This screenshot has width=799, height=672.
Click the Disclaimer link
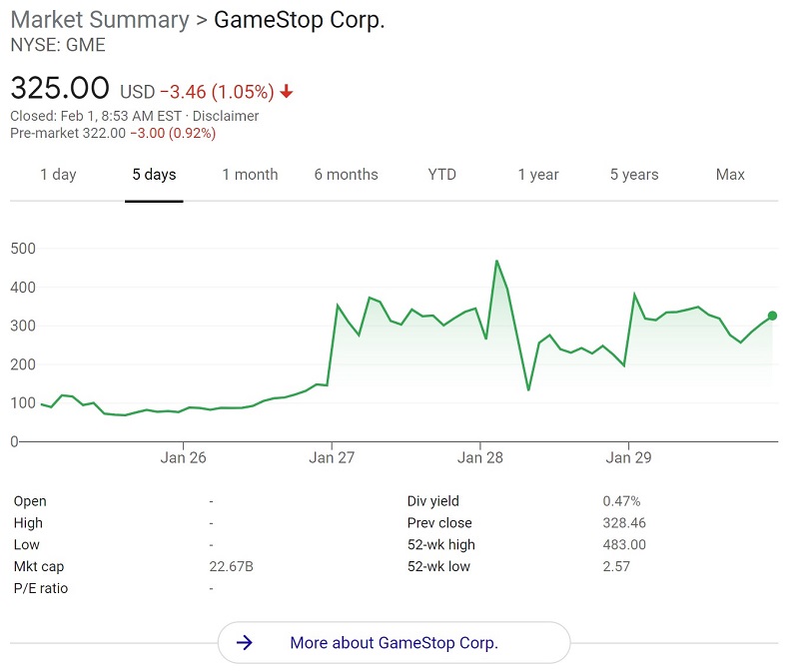[x=226, y=116]
